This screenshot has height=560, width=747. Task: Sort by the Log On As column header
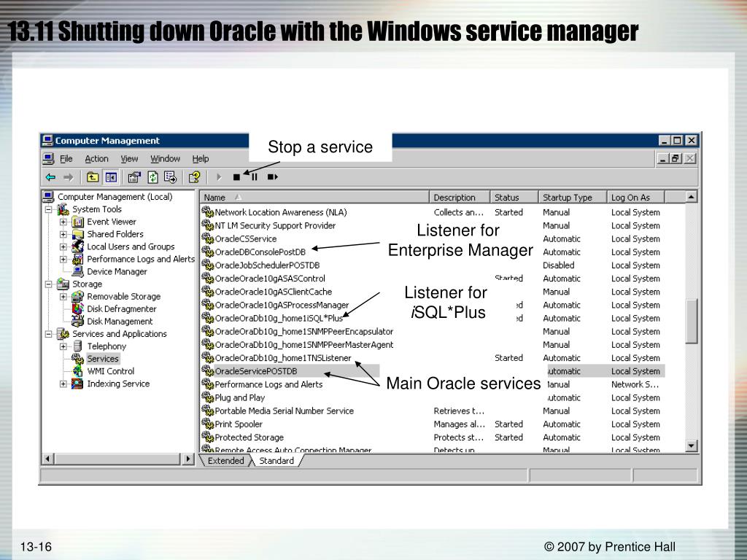(636, 197)
